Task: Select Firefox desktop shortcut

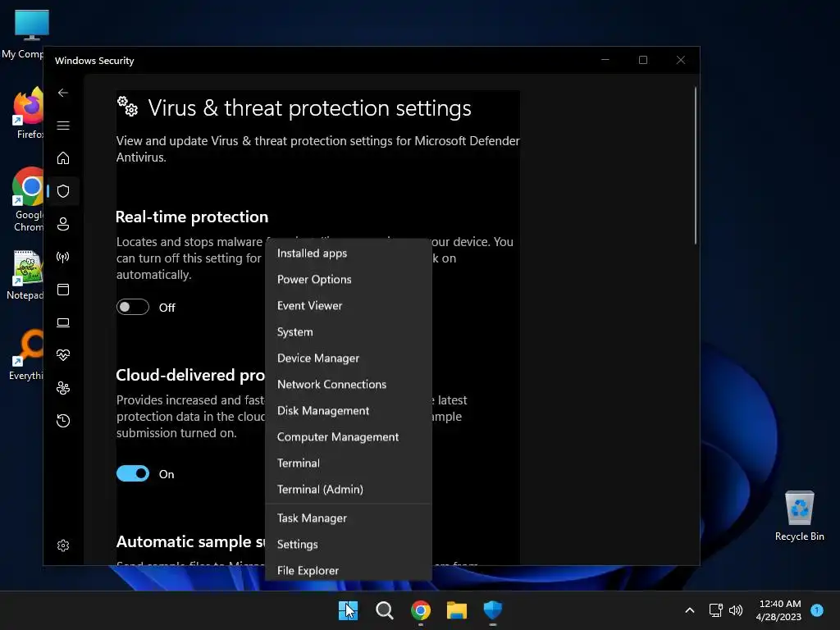Action: pos(28,113)
